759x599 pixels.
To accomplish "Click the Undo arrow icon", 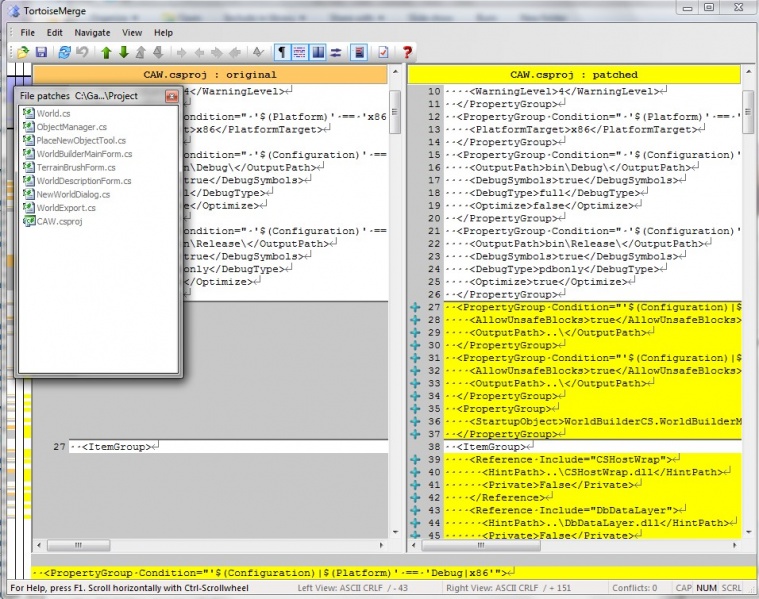I will click(82, 52).
